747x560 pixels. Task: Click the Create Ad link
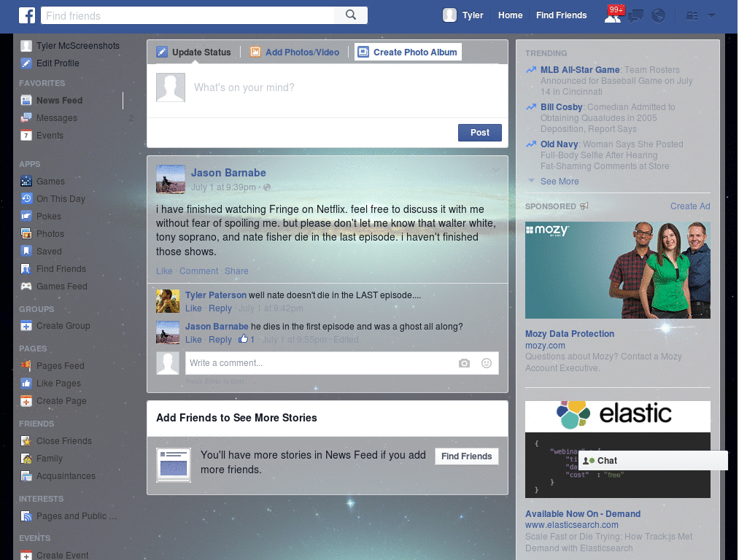[x=690, y=206]
